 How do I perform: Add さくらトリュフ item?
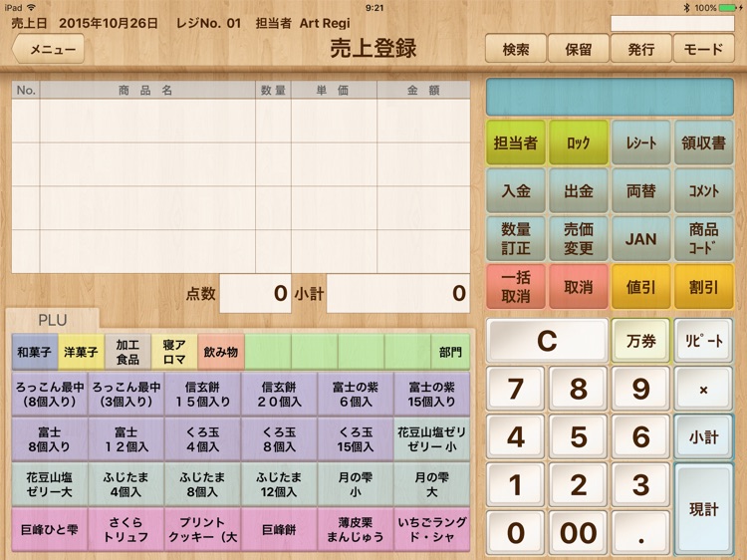click(126, 529)
